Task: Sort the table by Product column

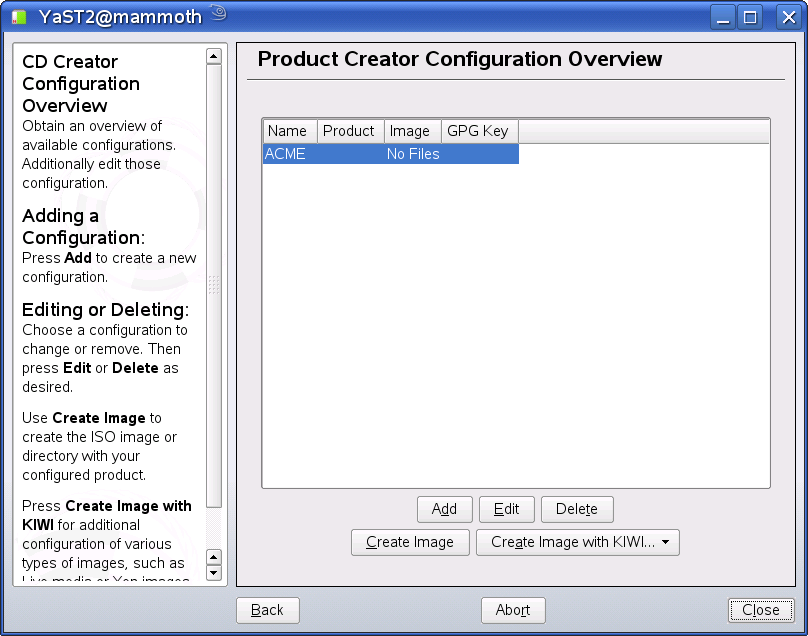Action: coord(350,131)
